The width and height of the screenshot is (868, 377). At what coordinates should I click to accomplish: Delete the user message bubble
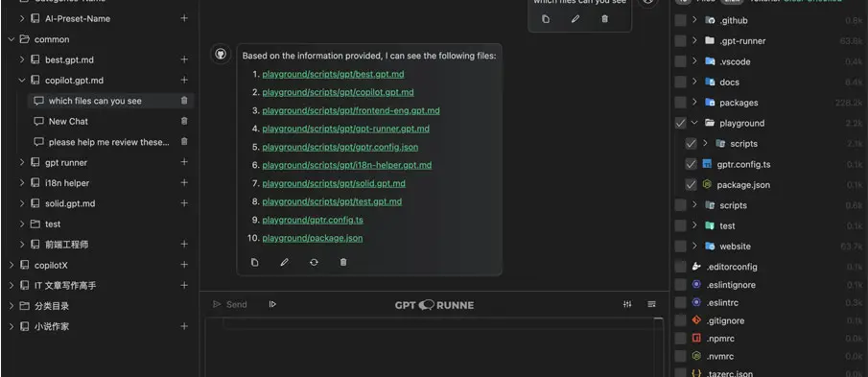(x=604, y=19)
